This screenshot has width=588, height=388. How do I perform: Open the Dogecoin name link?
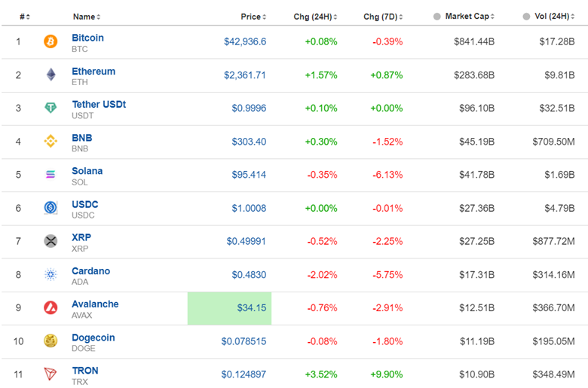93,338
